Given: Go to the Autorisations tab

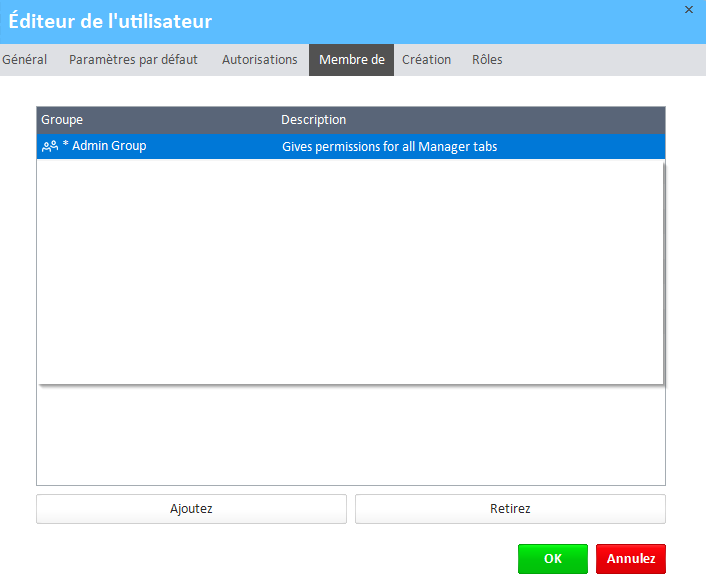Looking at the screenshot, I should click(x=259, y=60).
